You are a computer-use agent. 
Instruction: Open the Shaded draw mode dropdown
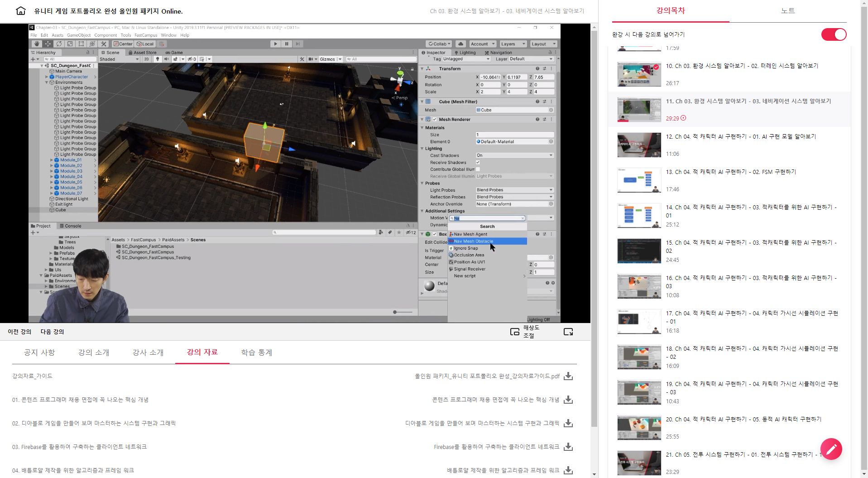coord(119,59)
